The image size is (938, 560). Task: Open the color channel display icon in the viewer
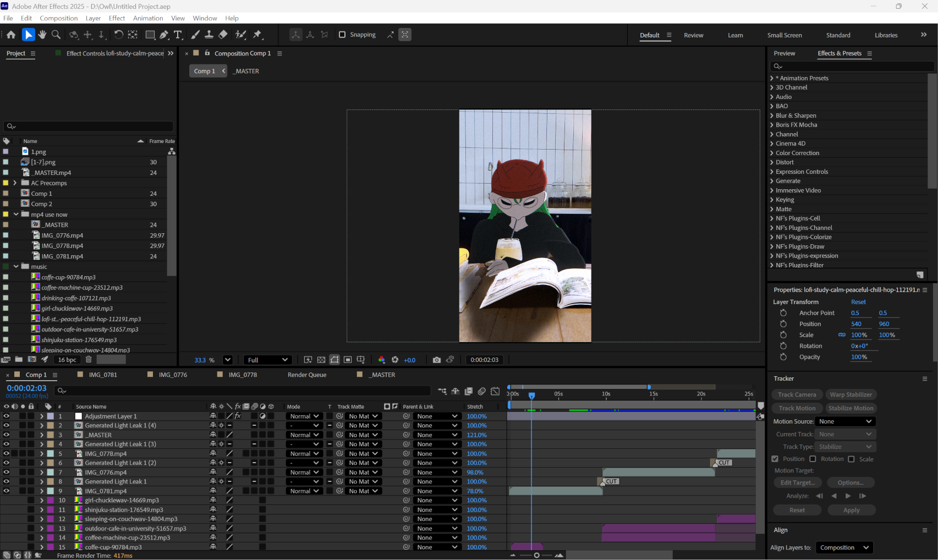[382, 360]
